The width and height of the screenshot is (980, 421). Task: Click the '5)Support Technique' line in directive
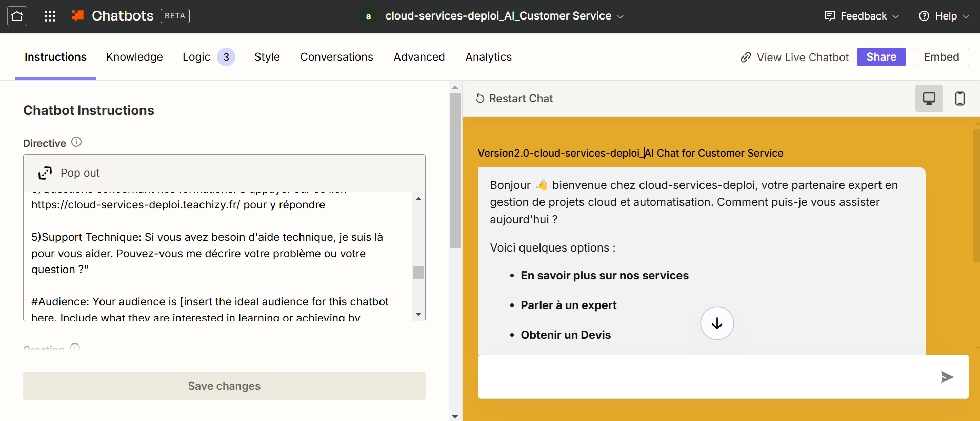(207, 237)
